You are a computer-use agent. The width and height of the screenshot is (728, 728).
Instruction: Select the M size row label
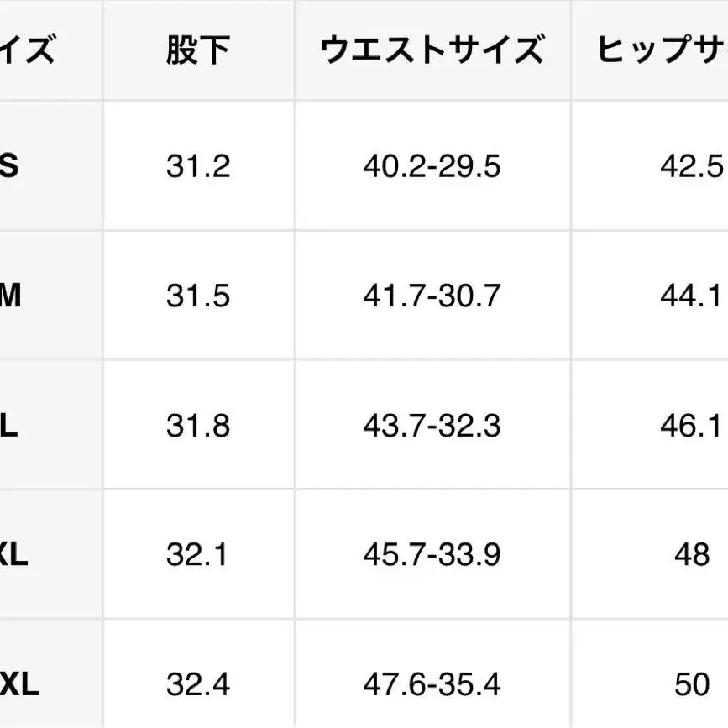10,296
